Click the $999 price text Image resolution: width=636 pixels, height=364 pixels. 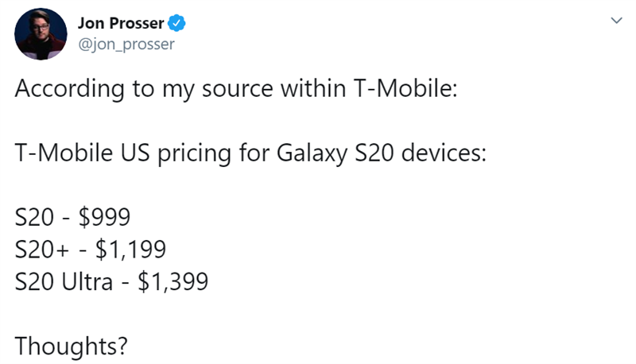click(104, 217)
